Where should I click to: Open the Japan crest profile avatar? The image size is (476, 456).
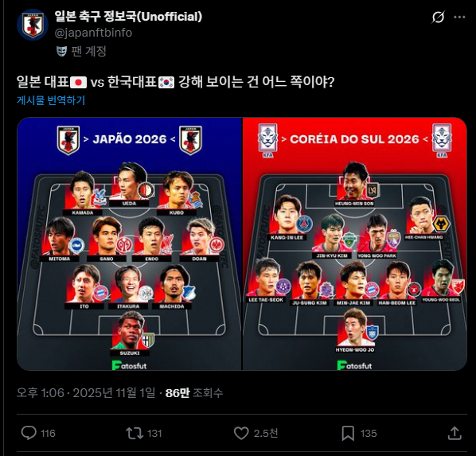(33, 25)
